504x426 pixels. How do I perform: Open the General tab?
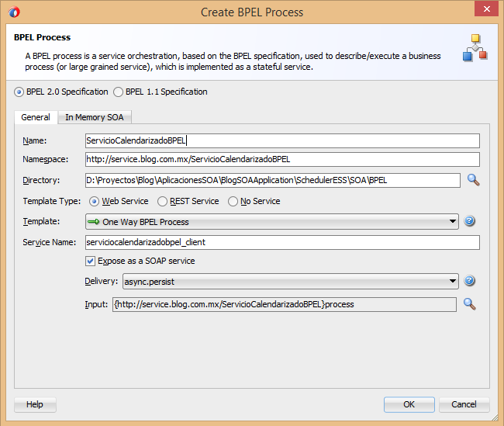tap(36, 117)
